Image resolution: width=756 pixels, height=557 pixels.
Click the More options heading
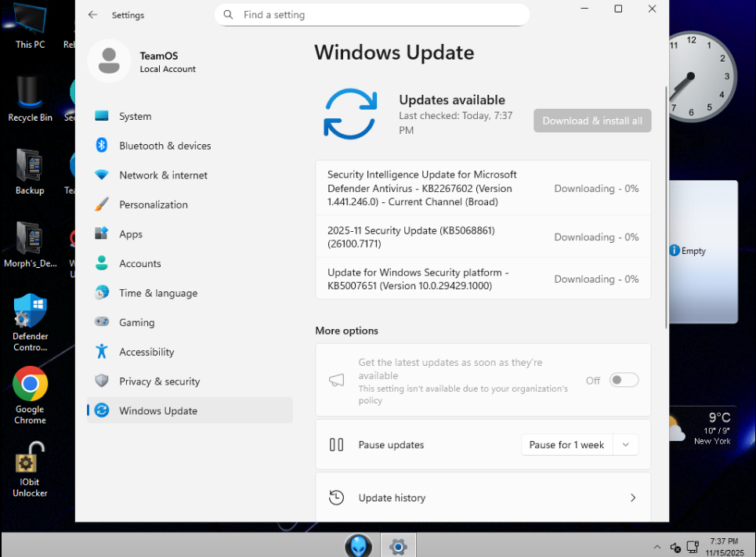[346, 331]
